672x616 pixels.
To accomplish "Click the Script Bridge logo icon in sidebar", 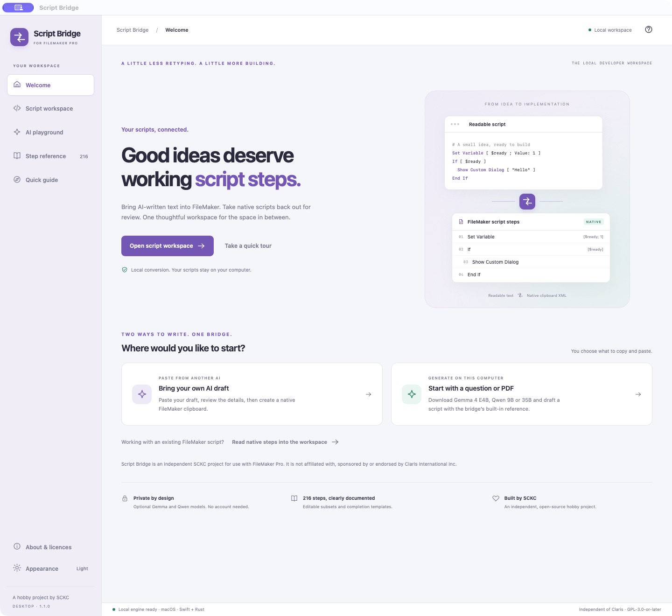I will (x=19, y=37).
